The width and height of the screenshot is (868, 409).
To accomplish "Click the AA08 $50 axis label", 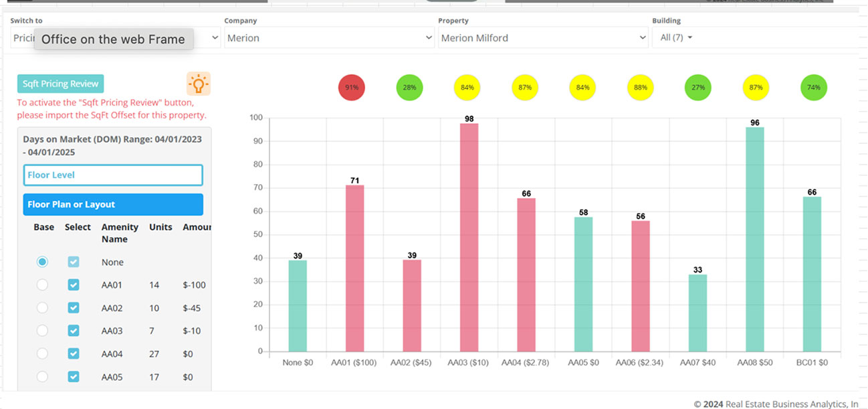I will [x=754, y=362].
